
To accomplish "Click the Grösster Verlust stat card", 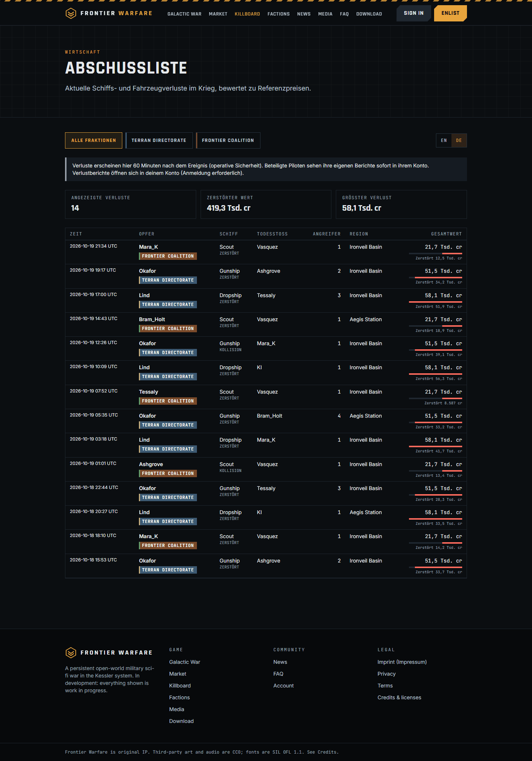I will (401, 204).
